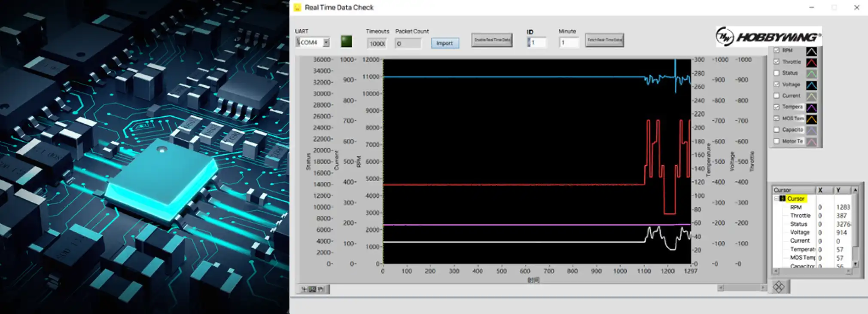Toggle the RPM plot checkbox
868x314 pixels.
tap(777, 50)
